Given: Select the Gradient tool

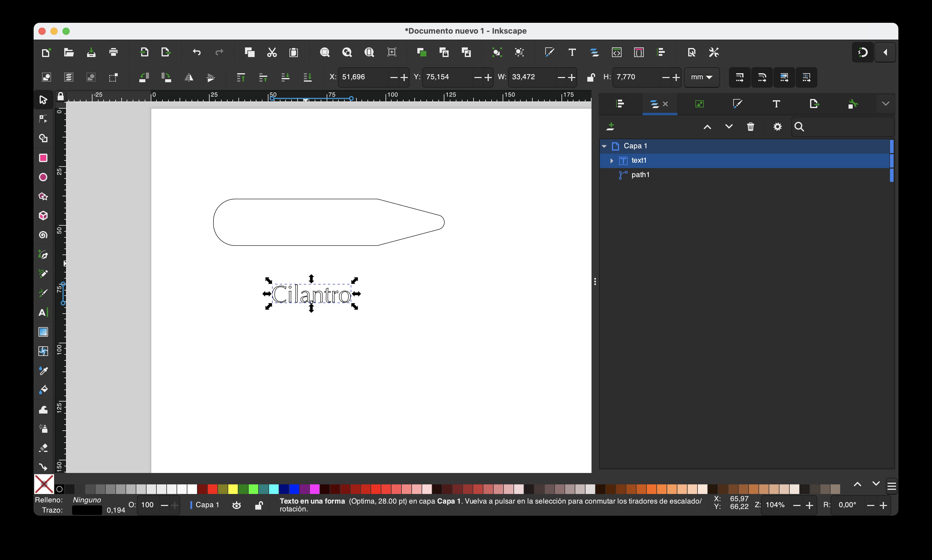Looking at the screenshot, I should click(43, 332).
